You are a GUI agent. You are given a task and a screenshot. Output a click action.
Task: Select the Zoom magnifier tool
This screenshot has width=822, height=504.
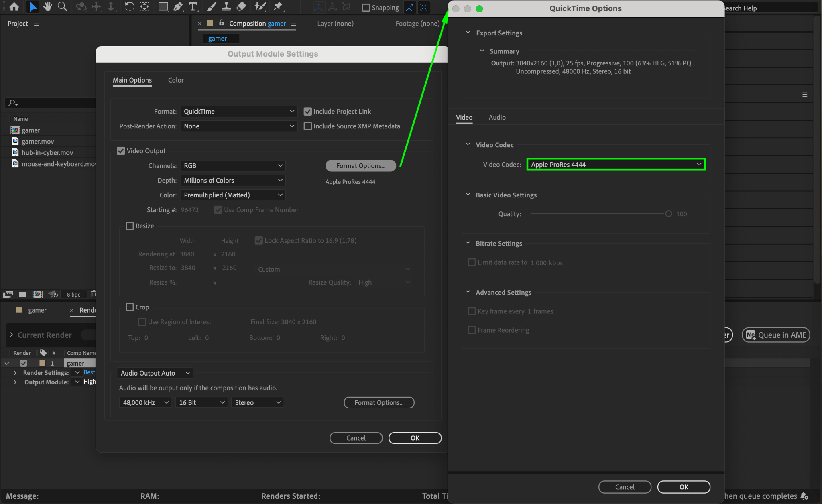[62, 7]
